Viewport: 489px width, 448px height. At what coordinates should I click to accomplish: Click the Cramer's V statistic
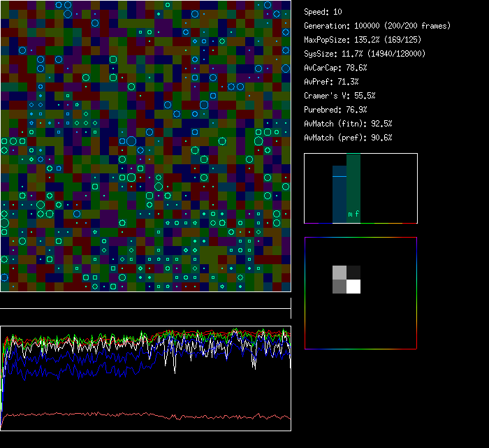pos(340,96)
